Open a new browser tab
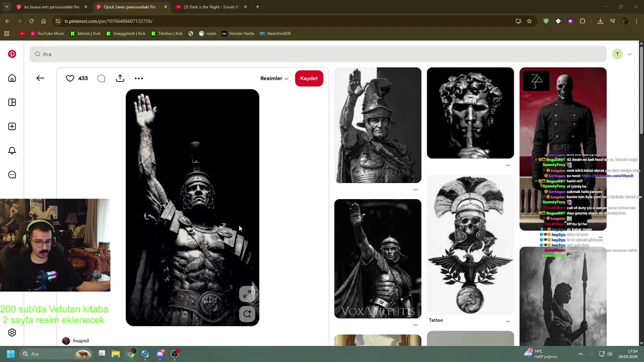 point(257,7)
